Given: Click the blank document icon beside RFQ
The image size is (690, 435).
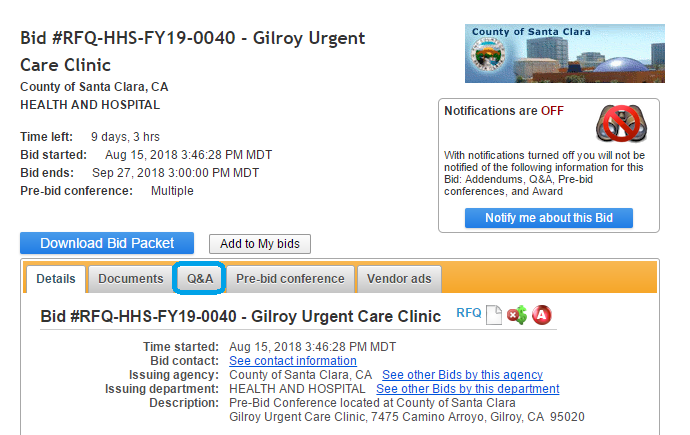Looking at the screenshot, I should pyautogui.click(x=493, y=316).
